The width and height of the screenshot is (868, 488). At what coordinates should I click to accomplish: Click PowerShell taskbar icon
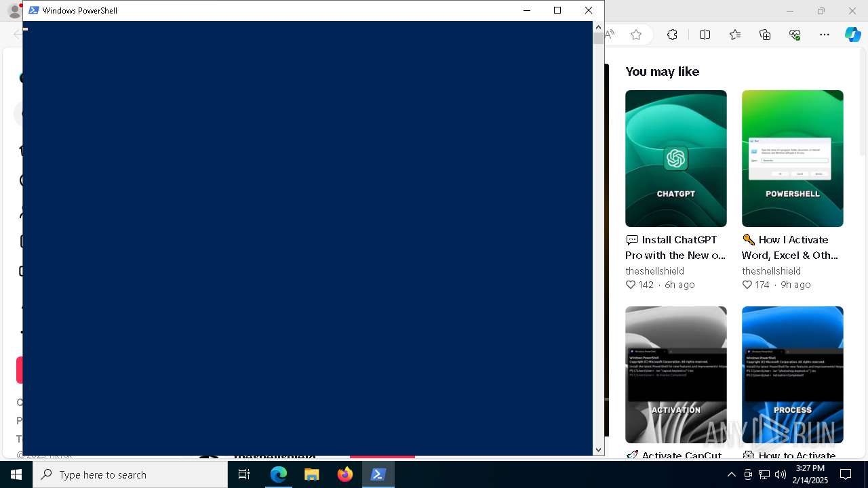click(x=378, y=474)
